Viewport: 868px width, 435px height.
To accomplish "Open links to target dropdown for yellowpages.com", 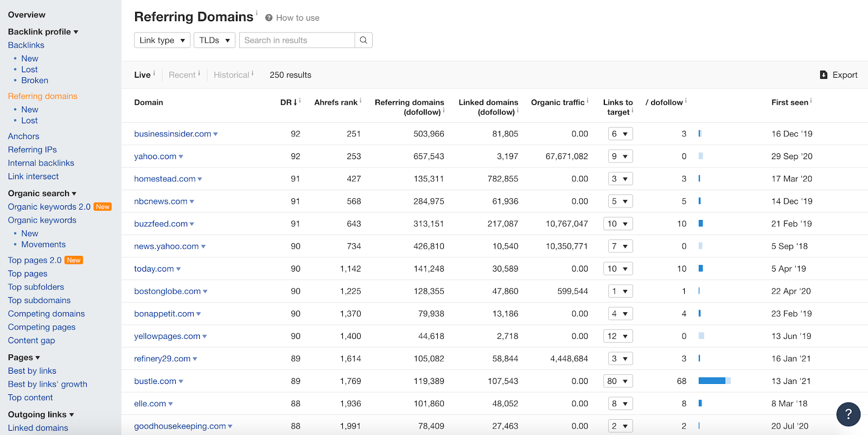I will point(618,336).
